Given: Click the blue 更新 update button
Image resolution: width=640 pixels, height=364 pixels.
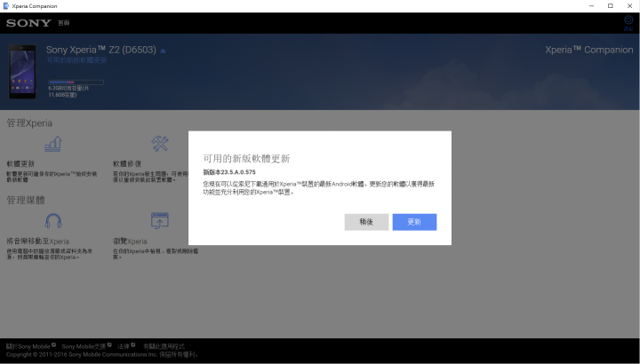Looking at the screenshot, I should [414, 222].
